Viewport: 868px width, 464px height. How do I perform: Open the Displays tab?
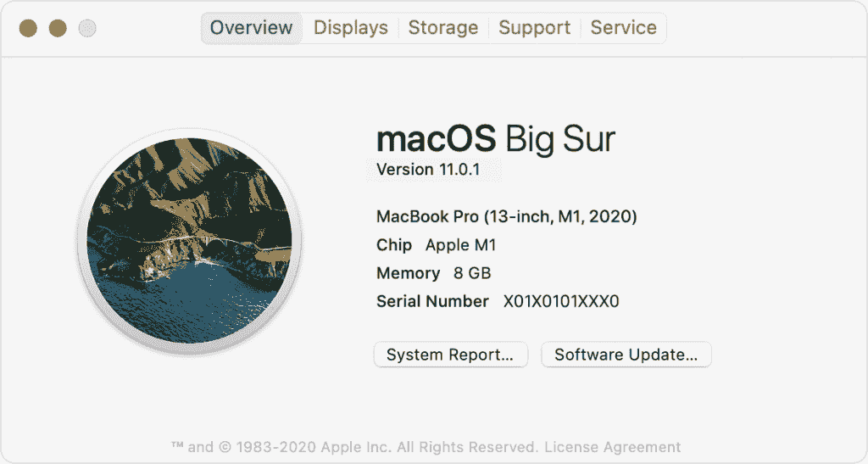coord(351,28)
